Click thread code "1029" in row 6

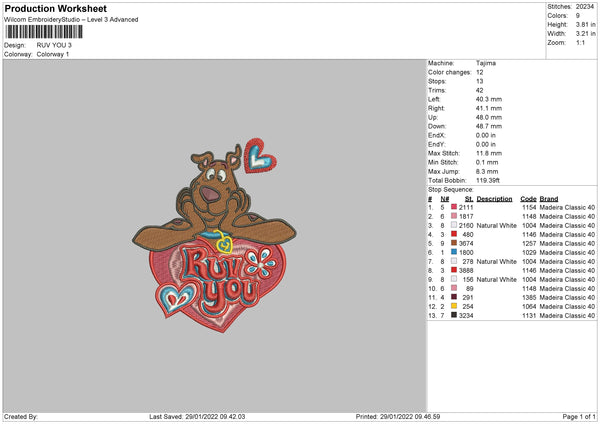(529, 253)
